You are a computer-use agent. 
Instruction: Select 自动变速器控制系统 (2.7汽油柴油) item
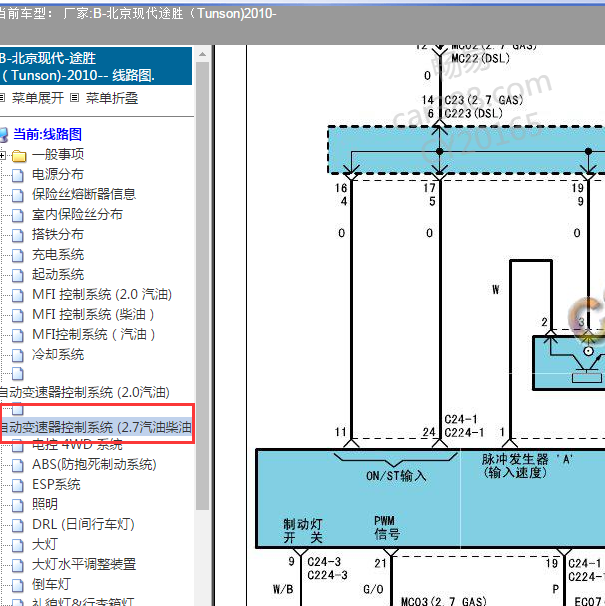[96, 427]
